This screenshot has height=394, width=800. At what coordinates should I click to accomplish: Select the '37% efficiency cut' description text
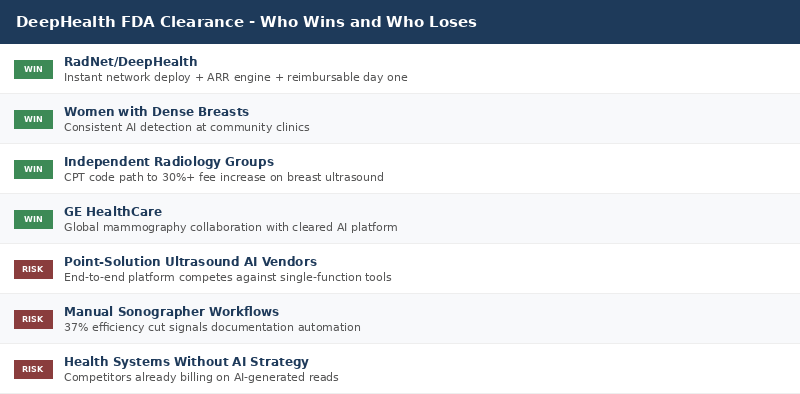[x=212, y=328]
